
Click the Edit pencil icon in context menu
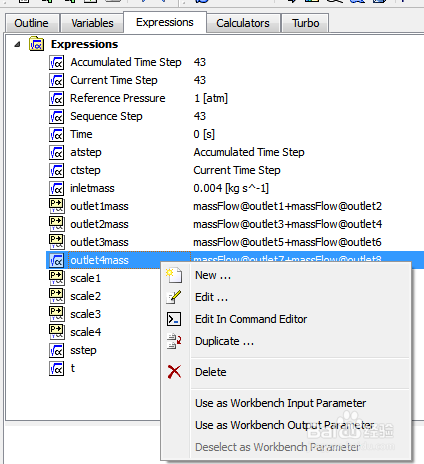(x=174, y=297)
